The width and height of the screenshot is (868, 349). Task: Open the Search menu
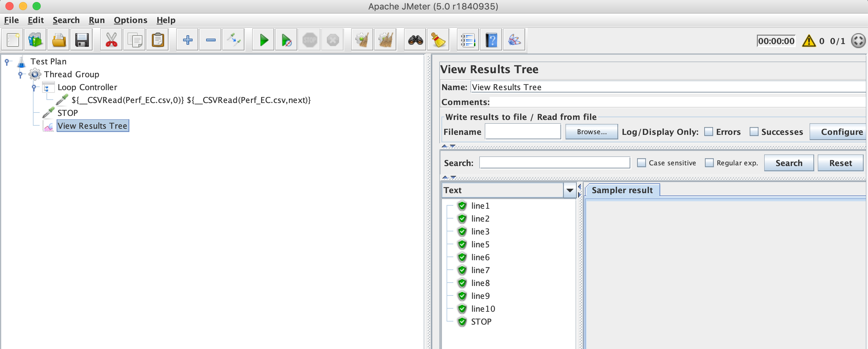[x=66, y=20]
